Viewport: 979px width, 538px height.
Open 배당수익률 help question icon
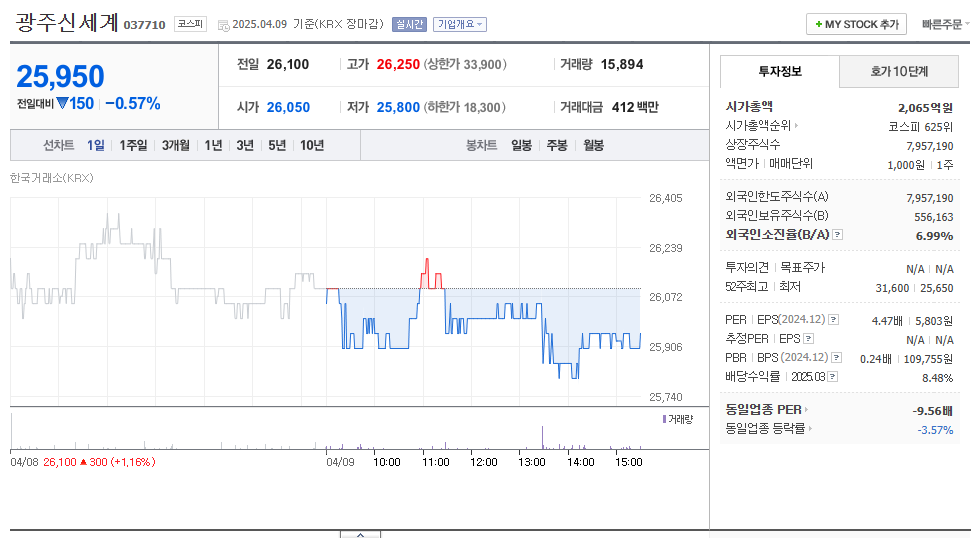pyautogui.click(x=832, y=377)
